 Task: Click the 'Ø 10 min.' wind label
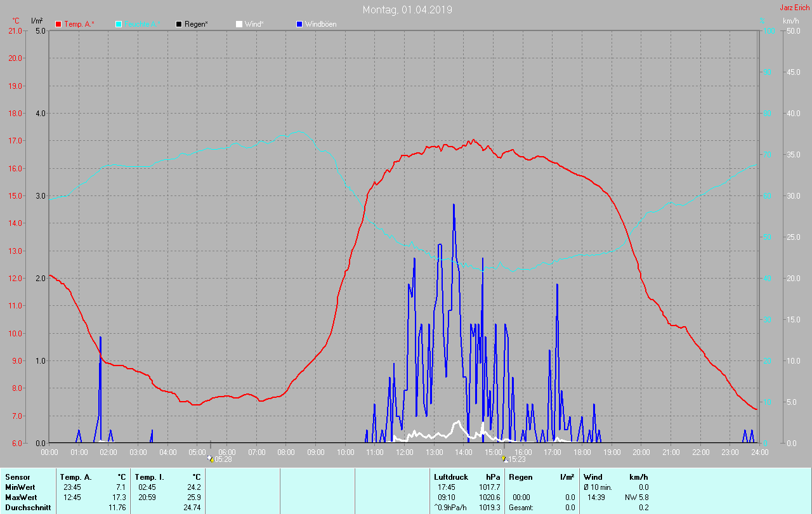(x=598, y=487)
